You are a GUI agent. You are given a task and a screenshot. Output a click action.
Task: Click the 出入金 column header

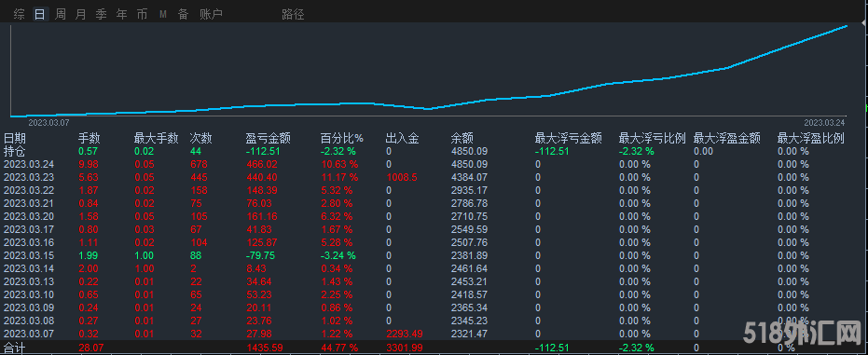tap(403, 138)
